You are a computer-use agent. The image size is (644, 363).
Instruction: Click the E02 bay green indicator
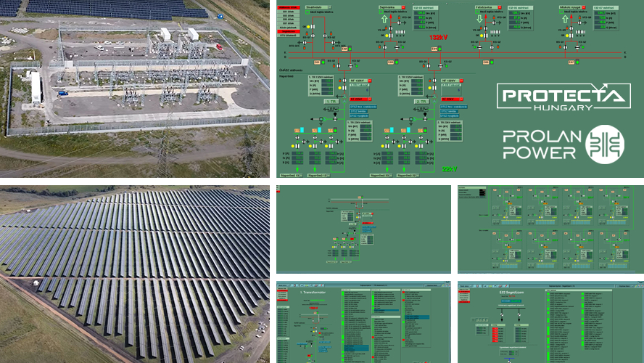pos(350,49)
